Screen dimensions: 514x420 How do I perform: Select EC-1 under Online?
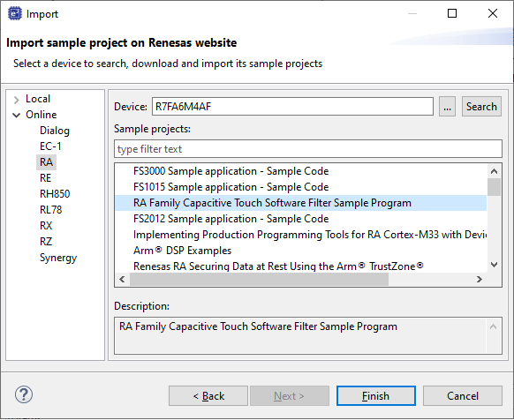[x=50, y=146]
